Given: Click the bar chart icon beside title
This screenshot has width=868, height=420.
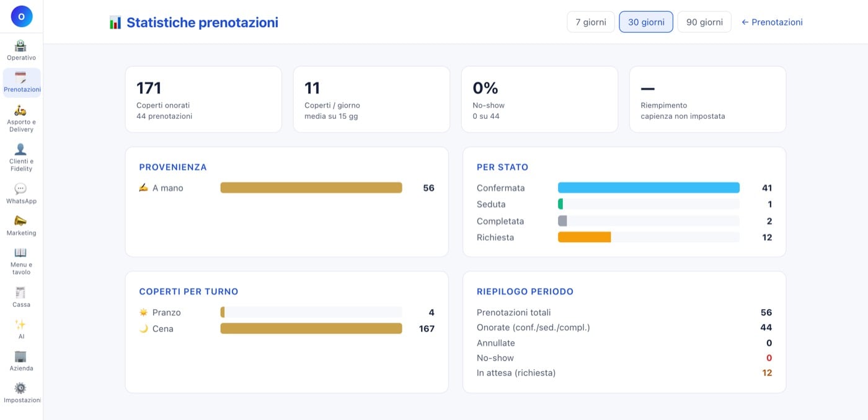Looking at the screenshot, I should pos(115,22).
